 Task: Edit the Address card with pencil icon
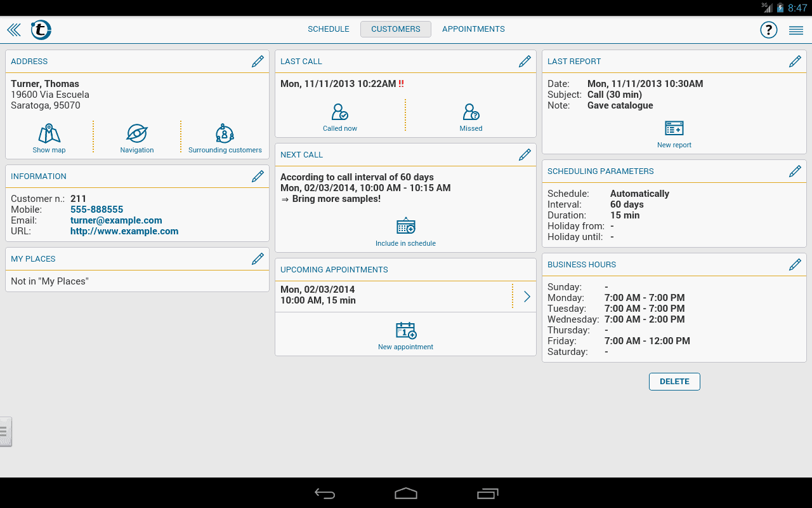[258, 61]
